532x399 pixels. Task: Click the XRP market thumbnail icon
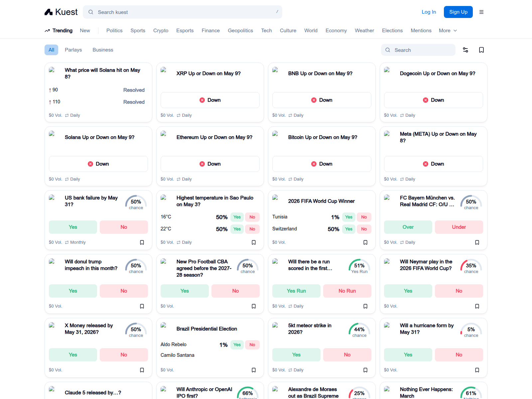(x=163, y=70)
